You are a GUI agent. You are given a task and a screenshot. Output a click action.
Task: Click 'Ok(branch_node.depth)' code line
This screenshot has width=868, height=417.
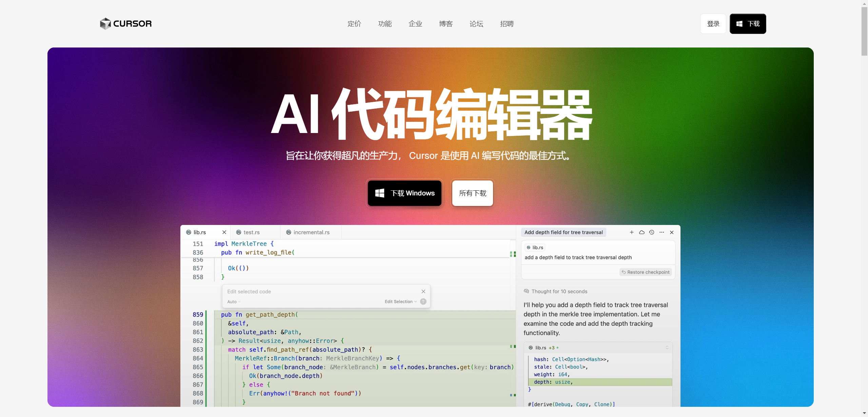(x=286, y=376)
